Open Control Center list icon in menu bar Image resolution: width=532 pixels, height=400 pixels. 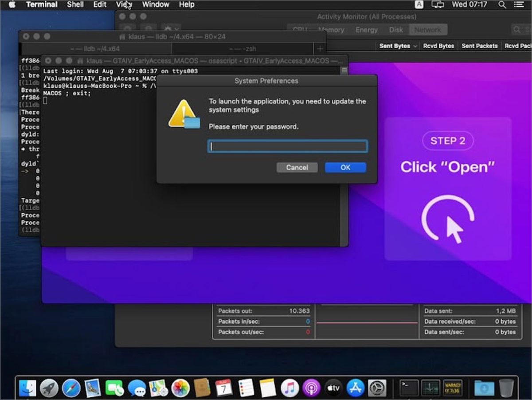coord(519,4)
